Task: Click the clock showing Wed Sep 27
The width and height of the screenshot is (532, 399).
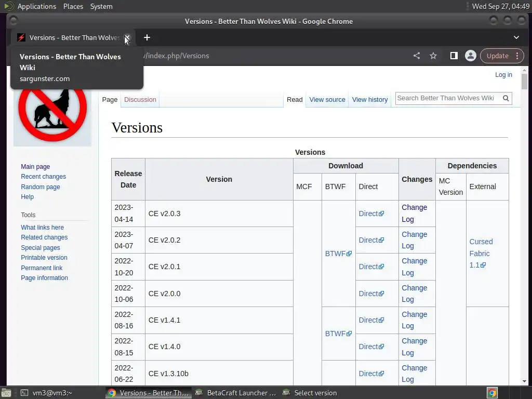Action: (x=501, y=6)
